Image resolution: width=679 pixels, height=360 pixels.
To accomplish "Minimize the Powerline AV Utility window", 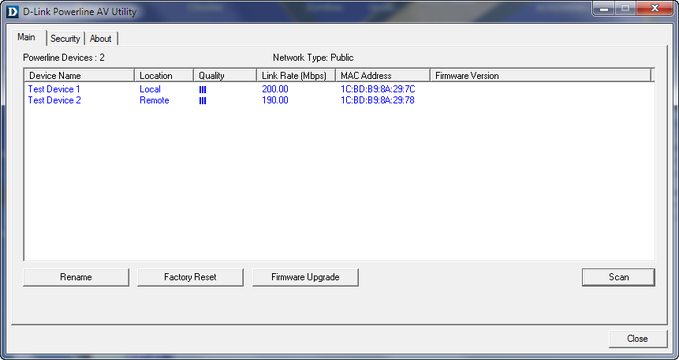I will tap(605, 9).
